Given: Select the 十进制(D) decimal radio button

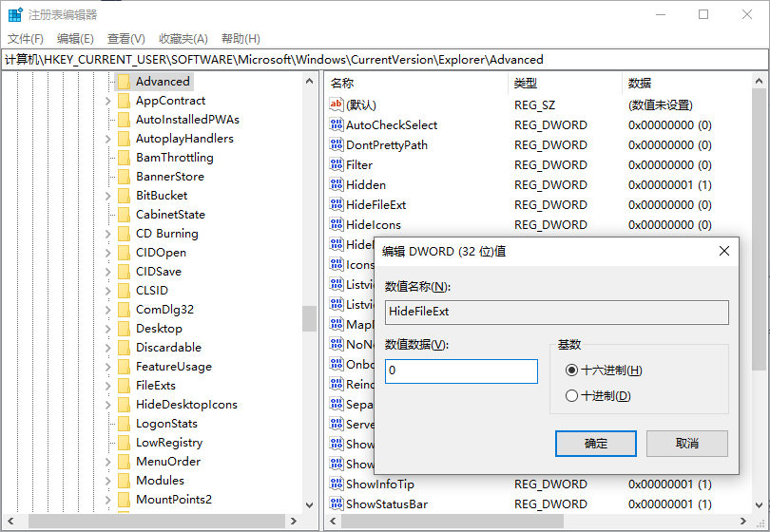Looking at the screenshot, I should (571, 395).
